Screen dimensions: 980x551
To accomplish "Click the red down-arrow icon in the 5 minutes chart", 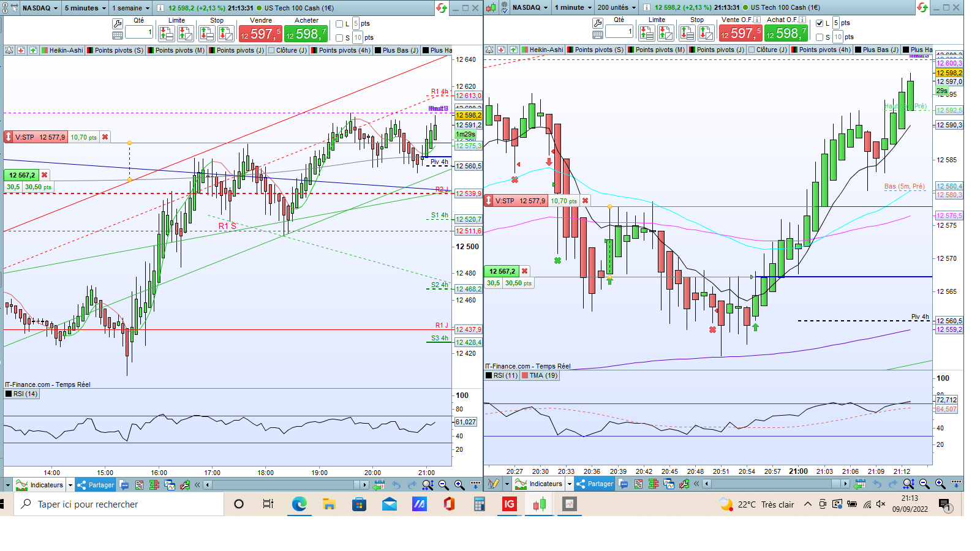I will tap(21, 50).
